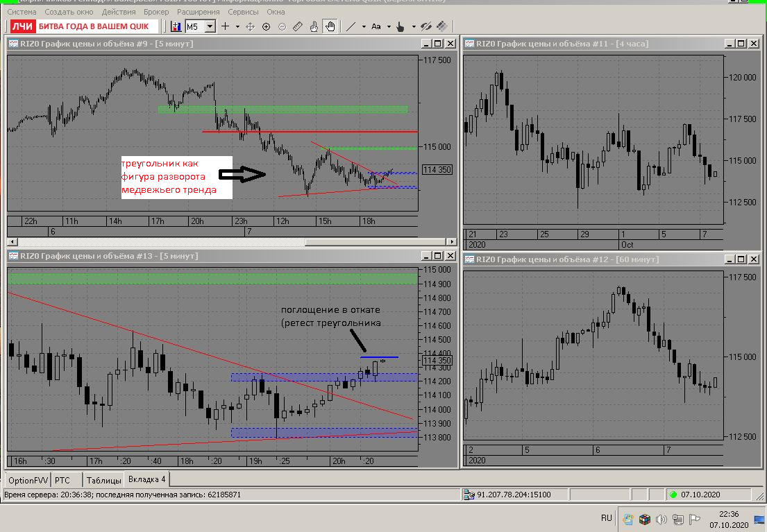Click the RU language indicator
767x532 pixels.
607,518
